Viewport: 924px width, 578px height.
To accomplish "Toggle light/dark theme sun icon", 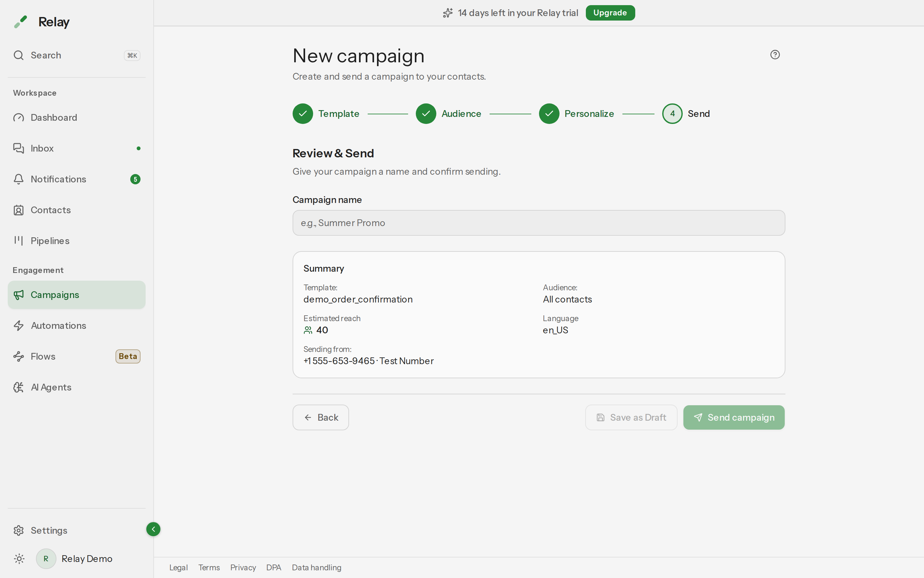I will pyautogui.click(x=19, y=559).
